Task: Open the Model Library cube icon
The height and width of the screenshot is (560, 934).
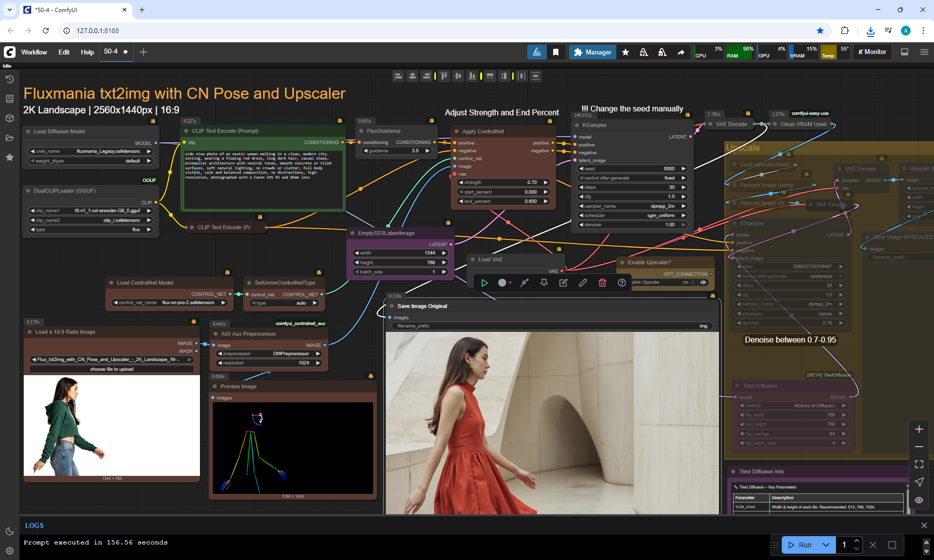Action: point(9,118)
